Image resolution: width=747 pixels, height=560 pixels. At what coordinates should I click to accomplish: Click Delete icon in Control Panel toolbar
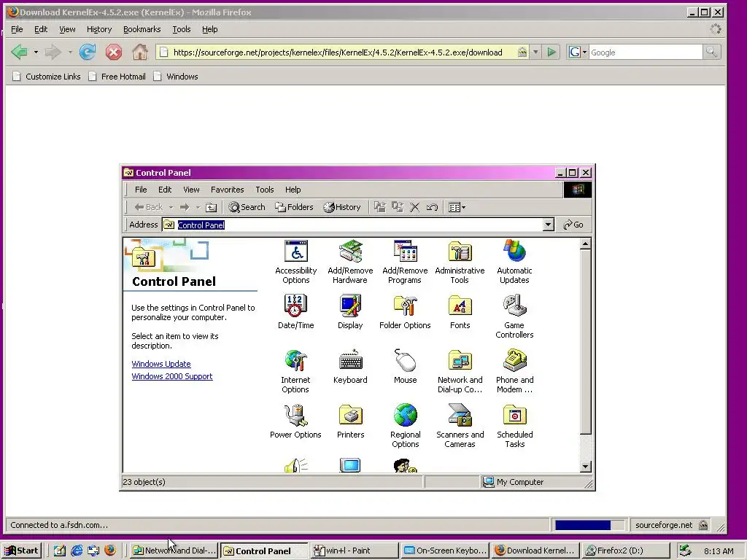point(414,207)
